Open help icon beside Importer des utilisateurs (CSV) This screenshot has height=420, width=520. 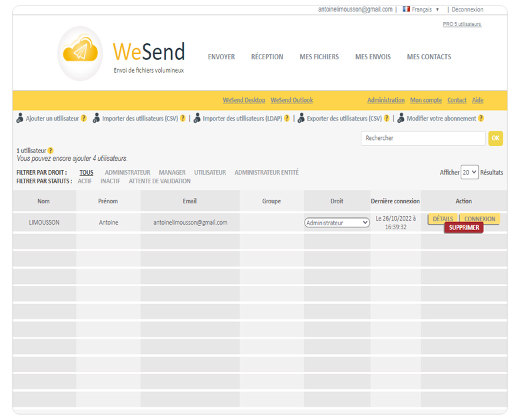tap(183, 119)
